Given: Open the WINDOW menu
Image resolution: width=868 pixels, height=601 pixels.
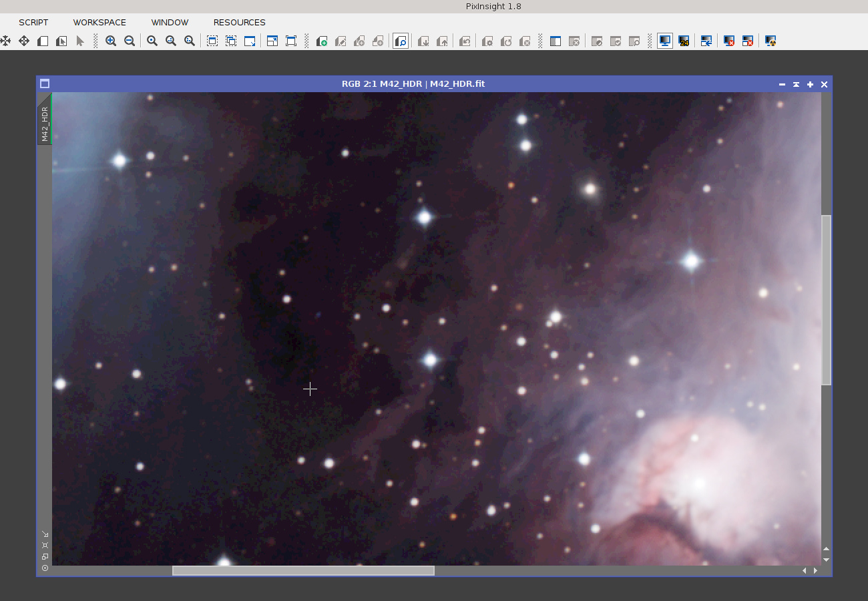Looking at the screenshot, I should point(170,22).
